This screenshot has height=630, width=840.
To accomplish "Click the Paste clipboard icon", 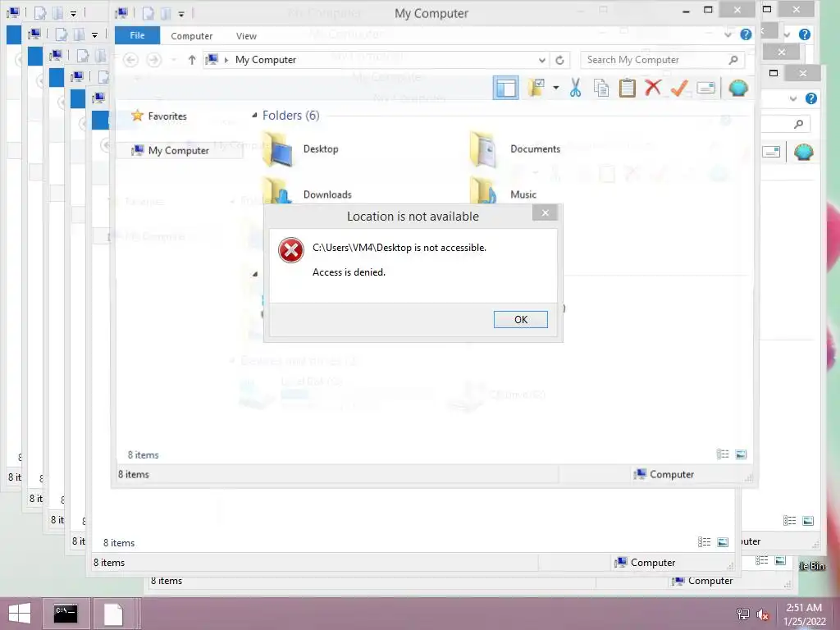I will (x=627, y=87).
